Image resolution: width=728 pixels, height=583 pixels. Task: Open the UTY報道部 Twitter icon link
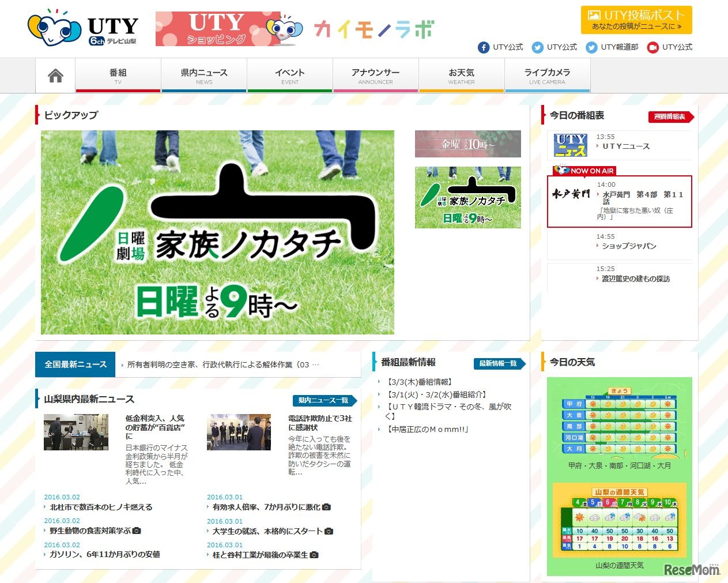click(591, 47)
